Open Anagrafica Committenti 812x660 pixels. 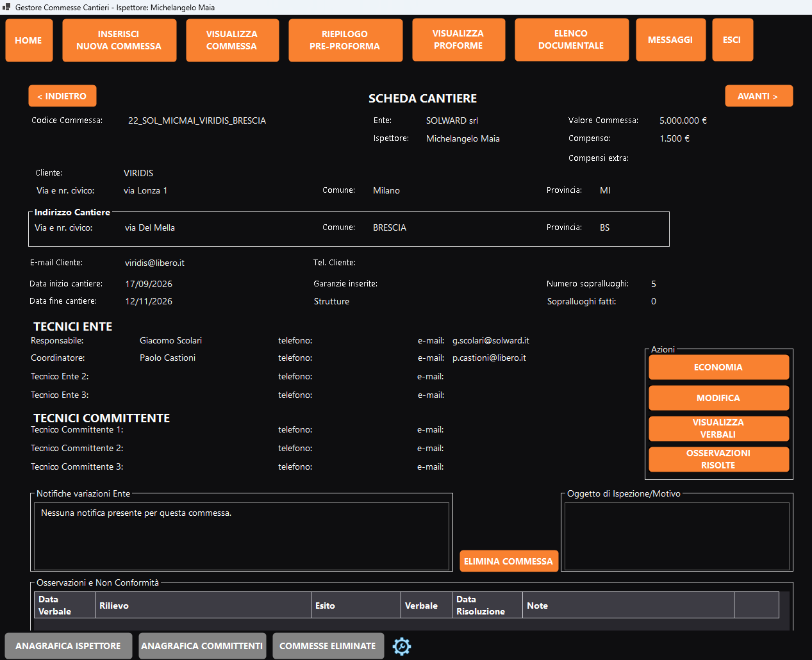tap(203, 646)
